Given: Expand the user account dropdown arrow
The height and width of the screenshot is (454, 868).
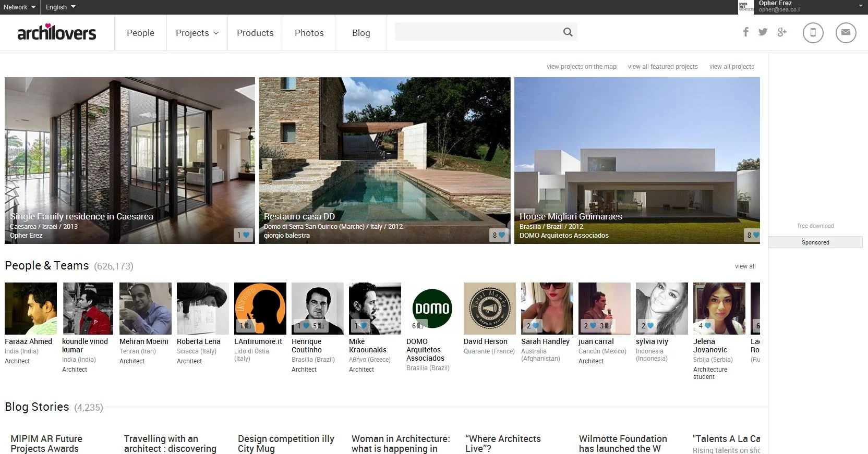Looking at the screenshot, I should (x=860, y=6).
